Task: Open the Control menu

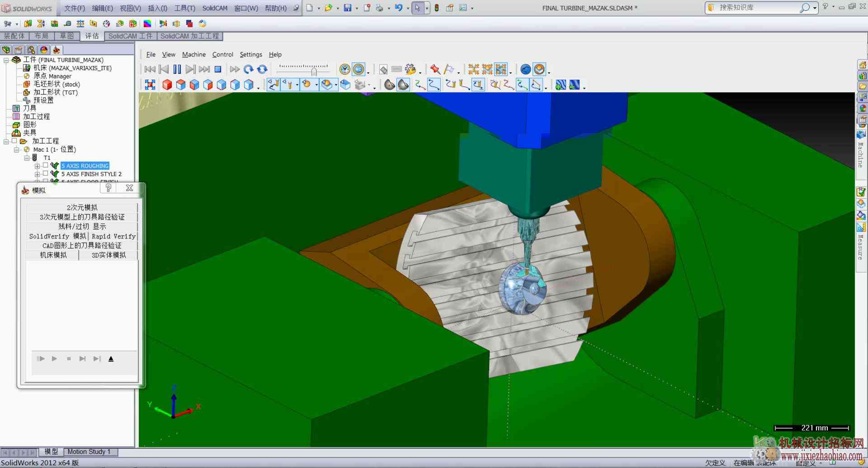Action: pos(223,54)
